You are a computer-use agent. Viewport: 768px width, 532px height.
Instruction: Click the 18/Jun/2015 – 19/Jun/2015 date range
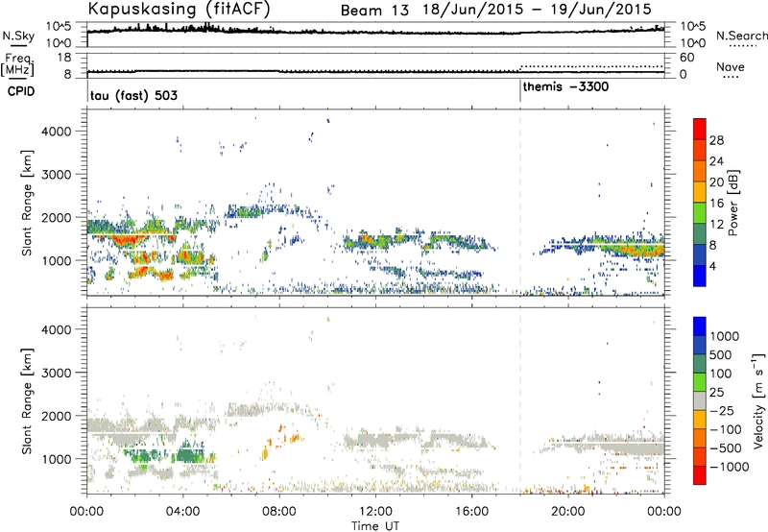pos(538,10)
